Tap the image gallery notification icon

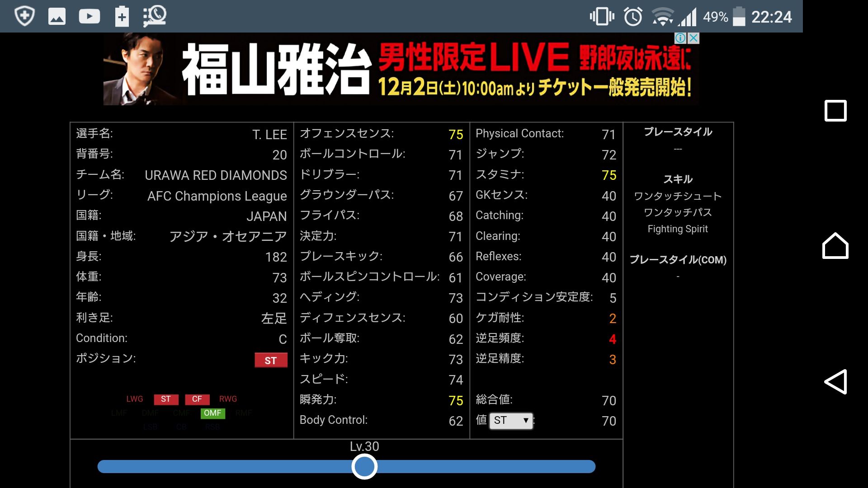[x=57, y=17]
